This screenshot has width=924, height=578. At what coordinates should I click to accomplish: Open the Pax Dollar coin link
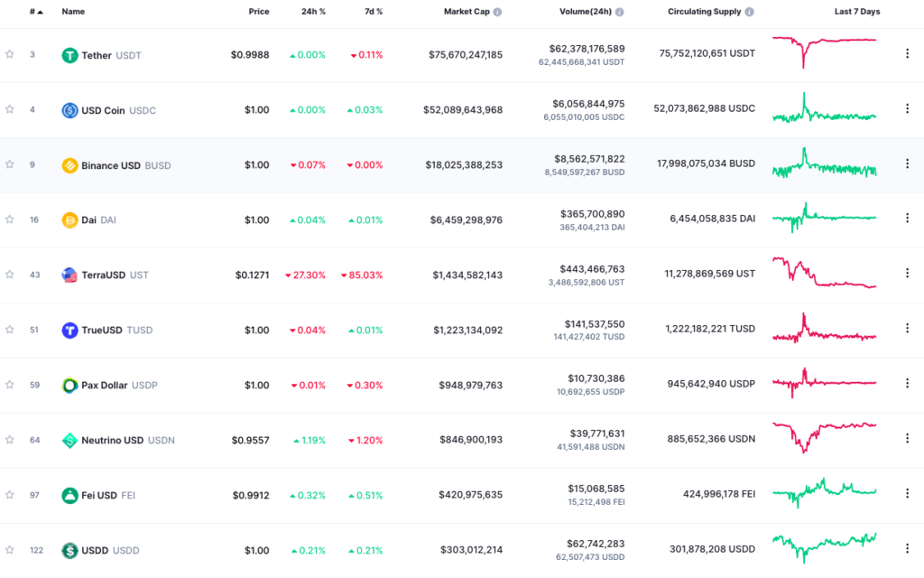[104, 385]
